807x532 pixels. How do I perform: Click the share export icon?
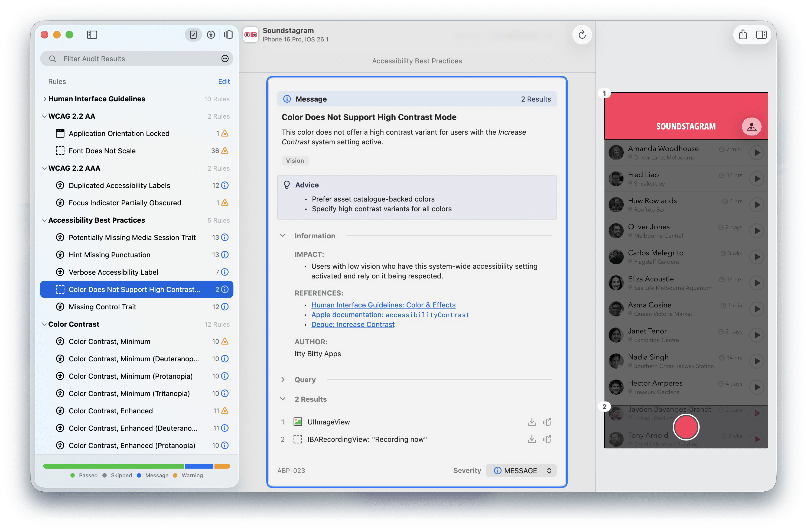743,35
